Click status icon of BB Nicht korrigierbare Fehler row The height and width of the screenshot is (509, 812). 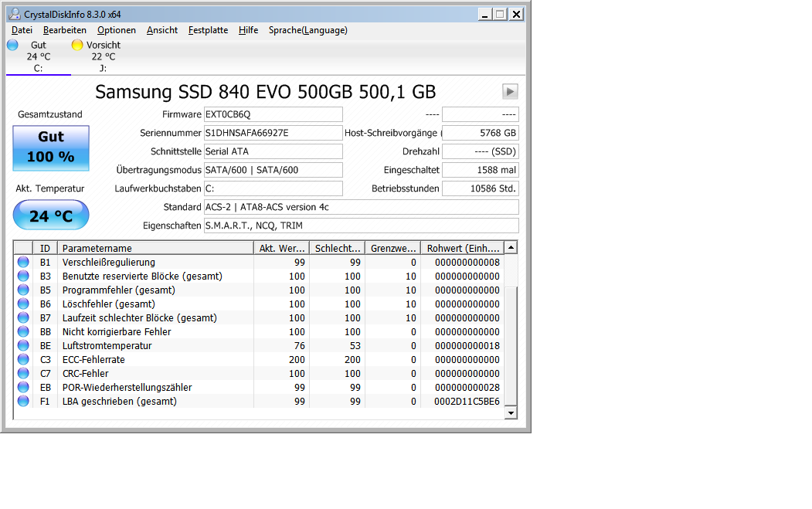23,331
